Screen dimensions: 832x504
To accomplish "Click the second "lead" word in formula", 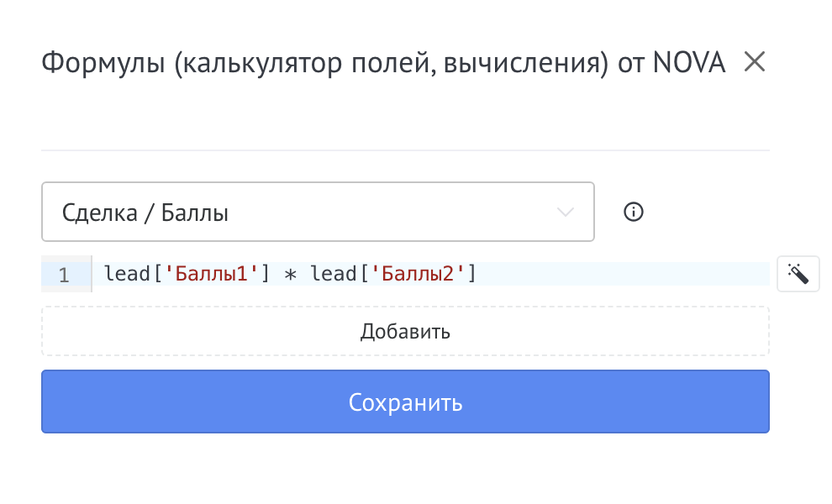I will click(x=334, y=274).
